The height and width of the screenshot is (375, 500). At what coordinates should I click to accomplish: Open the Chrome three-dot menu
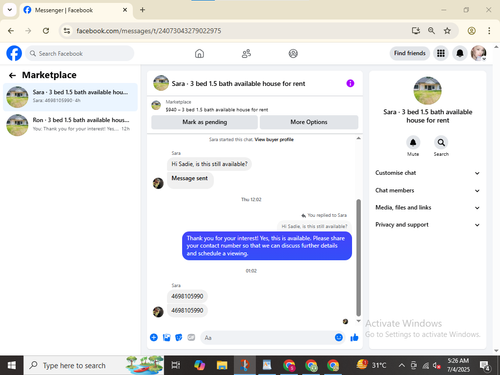click(x=489, y=31)
